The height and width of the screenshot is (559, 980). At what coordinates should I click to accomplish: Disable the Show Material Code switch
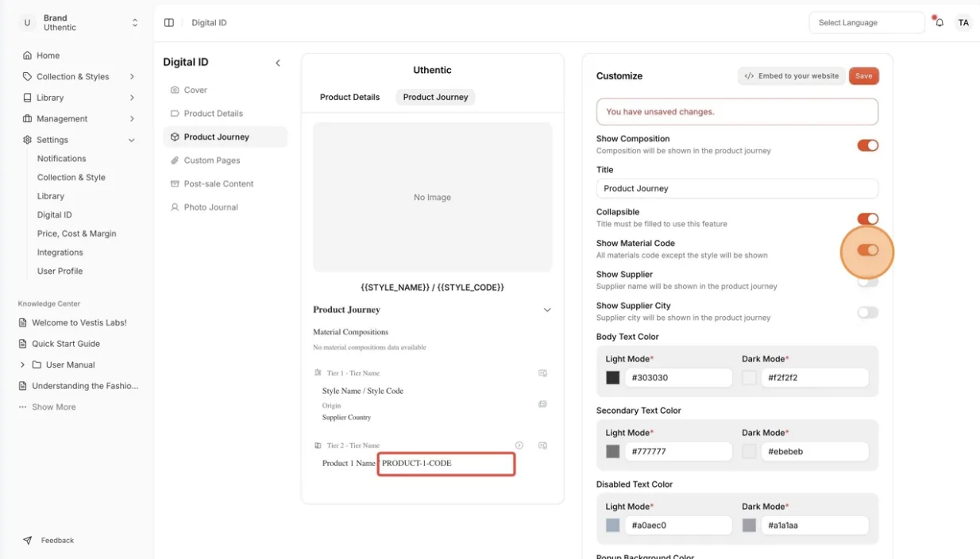[x=868, y=250]
